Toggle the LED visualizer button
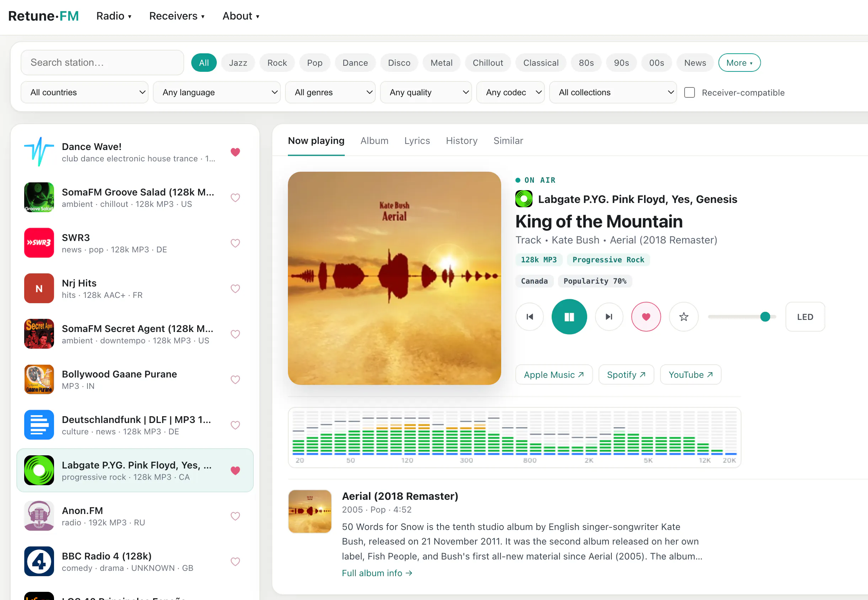 click(x=805, y=317)
